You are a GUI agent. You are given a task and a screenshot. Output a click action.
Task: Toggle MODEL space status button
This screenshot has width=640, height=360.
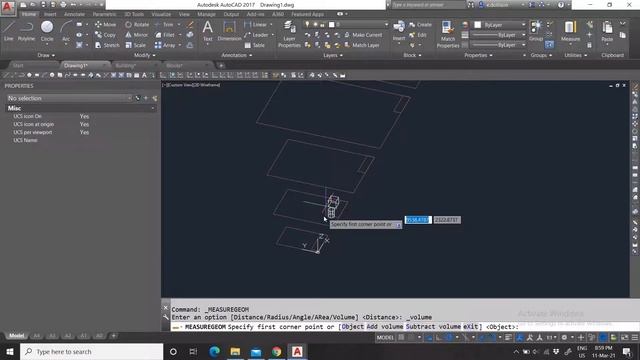pyautogui.click(x=385, y=338)
